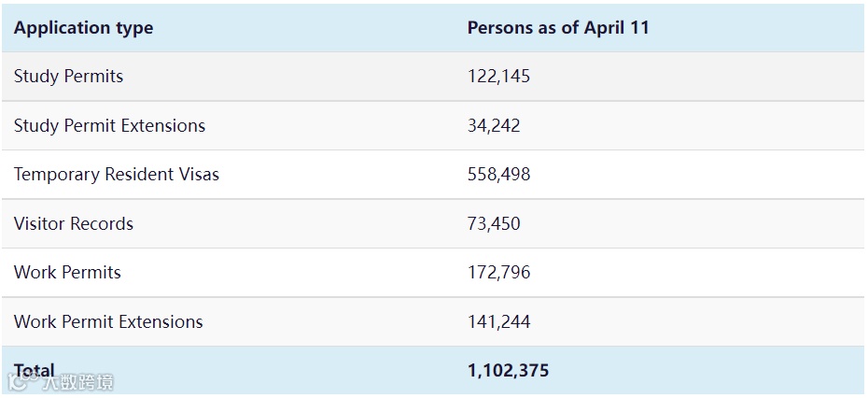Click the 1,102,375 total value
Image resolution: width=868 pixels, height=398 pixels.
point(508,371)
